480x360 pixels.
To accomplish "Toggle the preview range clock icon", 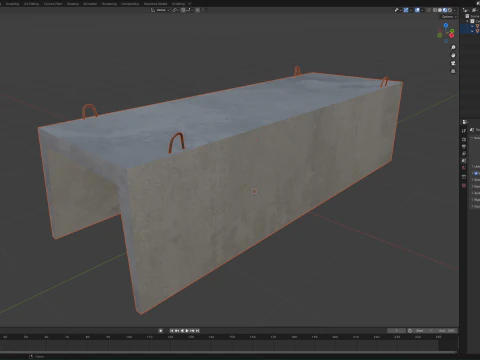I will point(410,331).
